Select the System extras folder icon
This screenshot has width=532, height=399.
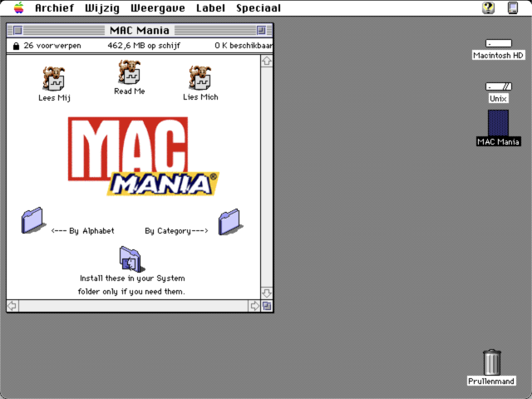click(131, 259)
